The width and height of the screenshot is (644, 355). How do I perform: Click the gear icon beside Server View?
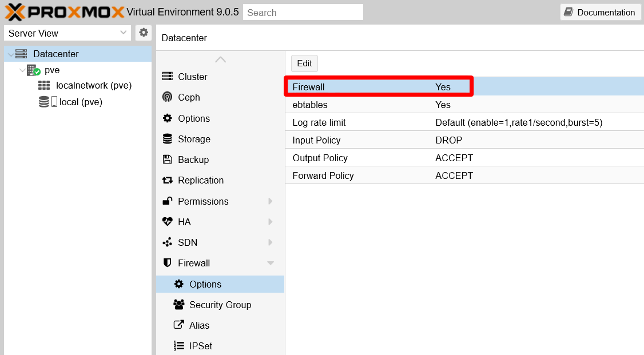click(143, 33)
